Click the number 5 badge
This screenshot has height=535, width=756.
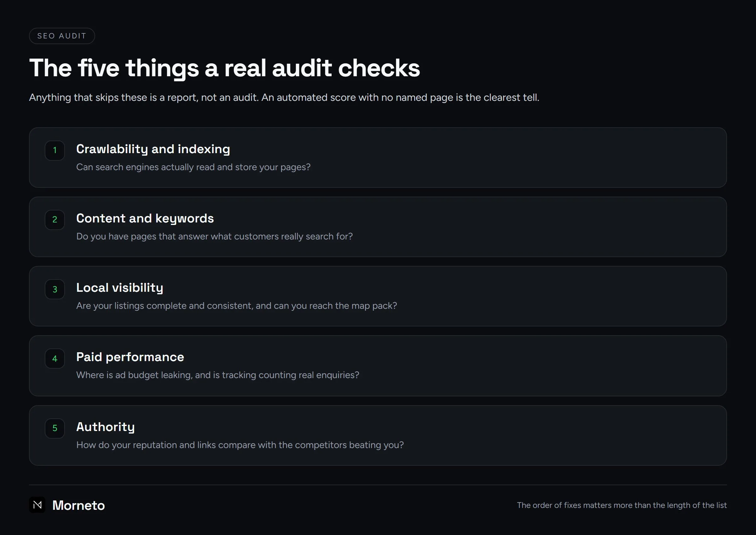(x=55, y=428)
